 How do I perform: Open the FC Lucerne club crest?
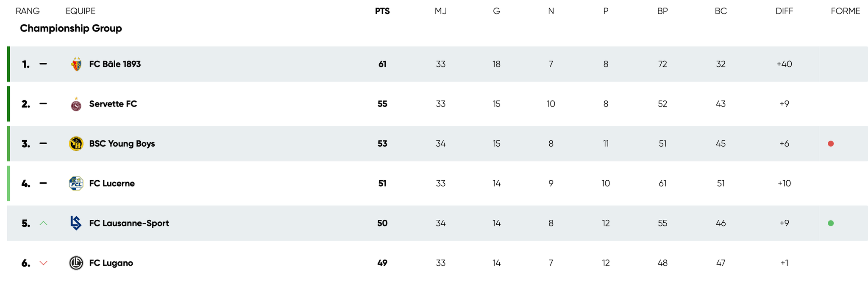tap(76, 183)
